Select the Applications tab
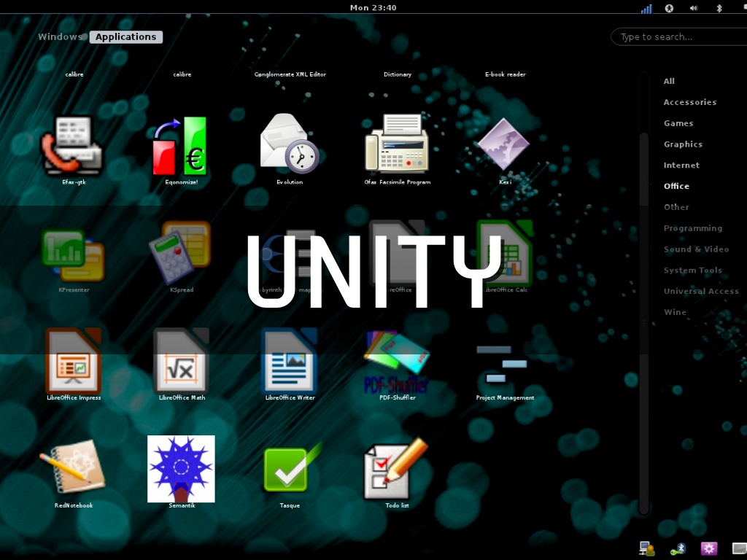The width and height of the screenshot is (747, 560). pyautogui.click(x=125, y=37)
